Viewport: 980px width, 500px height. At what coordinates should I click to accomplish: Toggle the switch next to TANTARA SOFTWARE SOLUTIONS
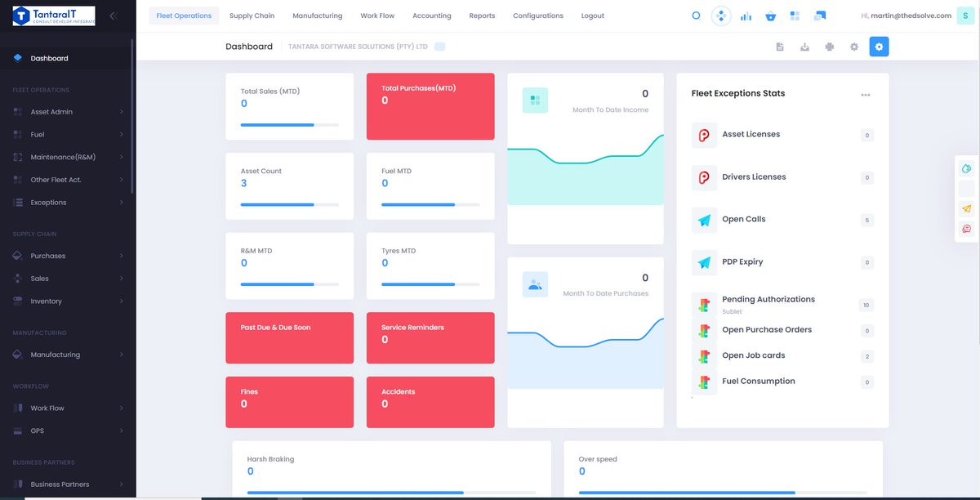coord(439,47)
